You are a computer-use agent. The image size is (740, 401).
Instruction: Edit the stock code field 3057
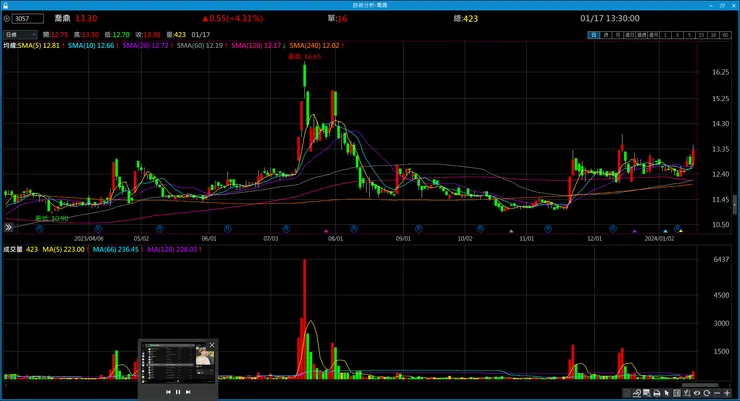(27, 18)
